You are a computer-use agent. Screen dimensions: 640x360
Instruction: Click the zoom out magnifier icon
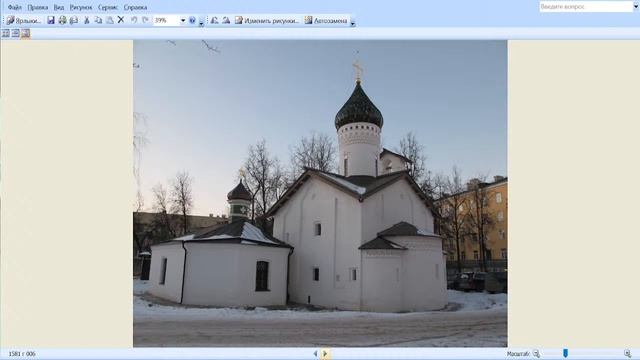(x=536, y=354)
